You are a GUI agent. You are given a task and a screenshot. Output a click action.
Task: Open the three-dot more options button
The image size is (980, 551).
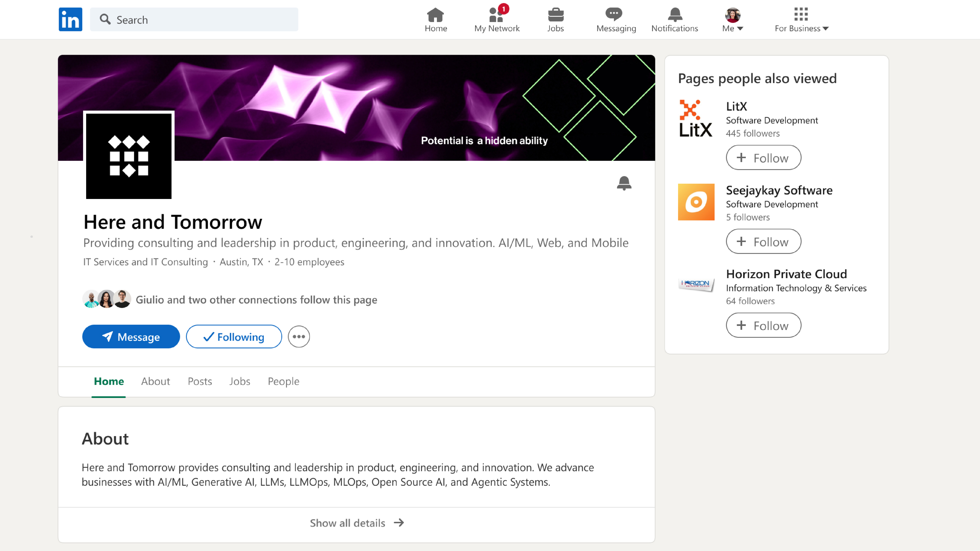click(299, 336)
